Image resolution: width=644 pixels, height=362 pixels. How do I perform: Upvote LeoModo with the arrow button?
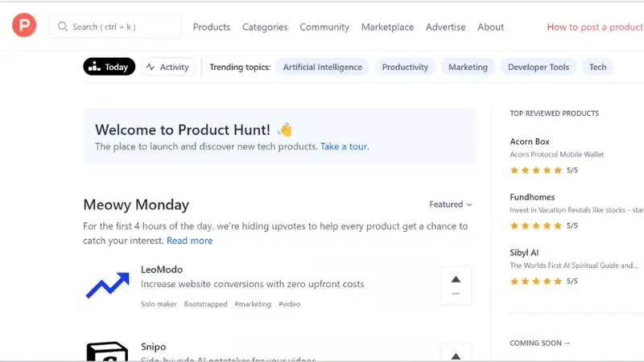(456, 286)
